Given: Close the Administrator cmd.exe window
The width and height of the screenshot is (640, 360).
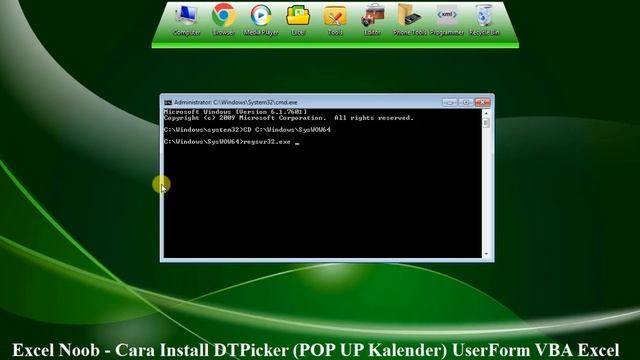Looking at the screenshot, I should tap(482, 102).
